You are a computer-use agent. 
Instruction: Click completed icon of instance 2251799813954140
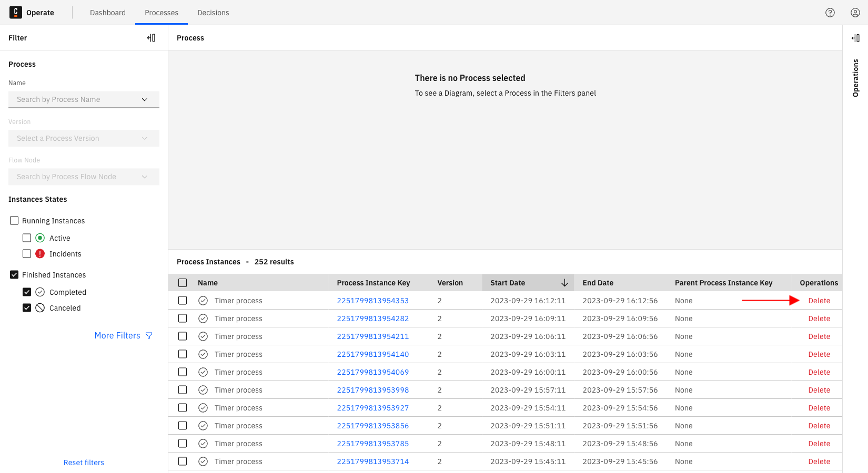pyautogui.click(x=203, y=354)
